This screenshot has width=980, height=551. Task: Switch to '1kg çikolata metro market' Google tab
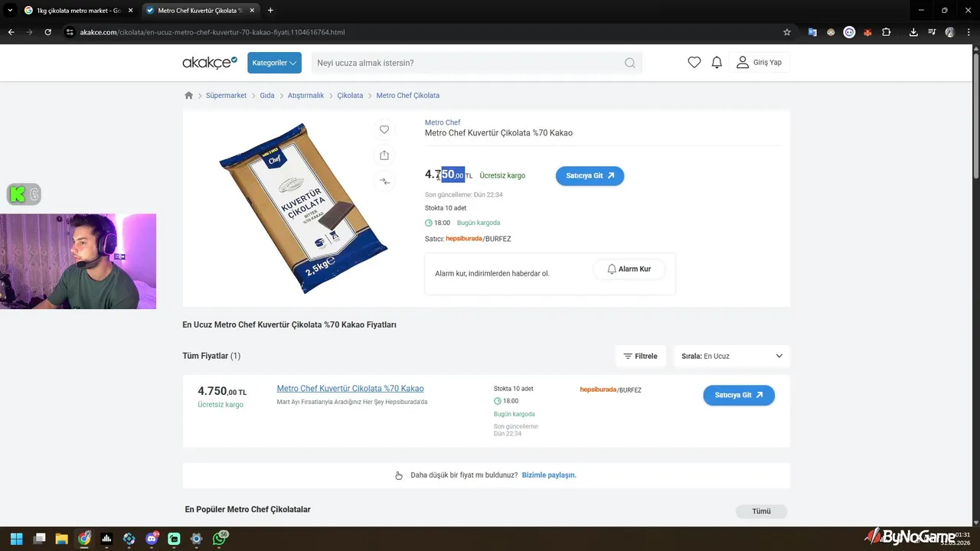coord(77,11)
